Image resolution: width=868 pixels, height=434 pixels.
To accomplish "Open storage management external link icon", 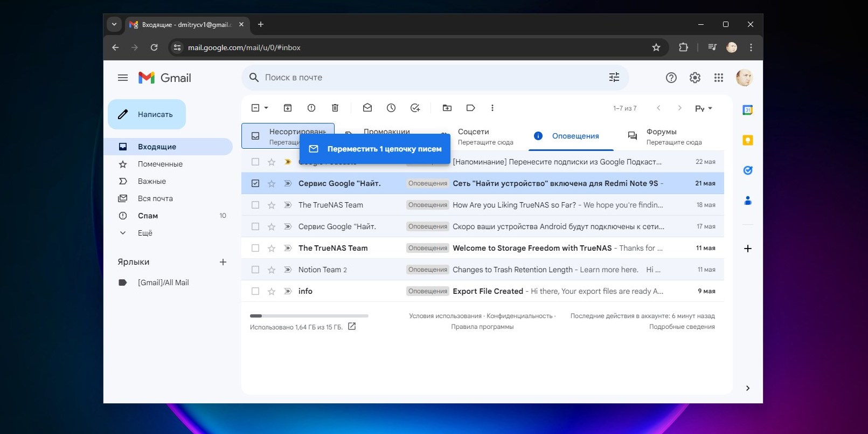I will click(352, 326).
